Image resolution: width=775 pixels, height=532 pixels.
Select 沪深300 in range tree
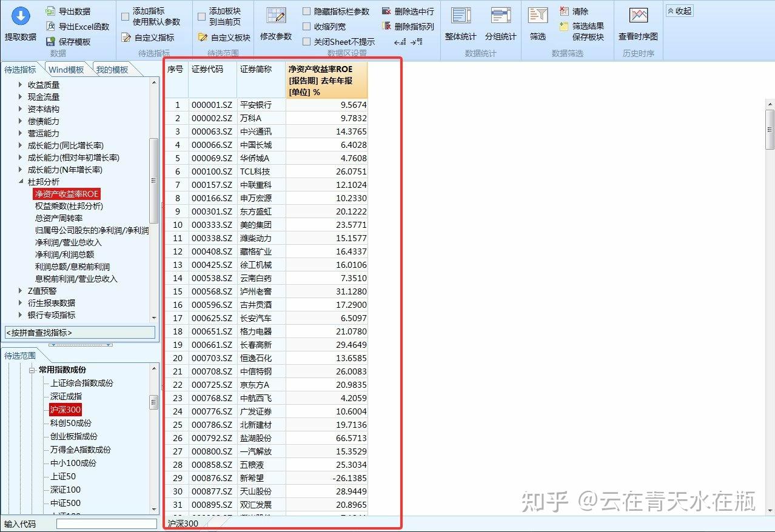tap(65, 410)
